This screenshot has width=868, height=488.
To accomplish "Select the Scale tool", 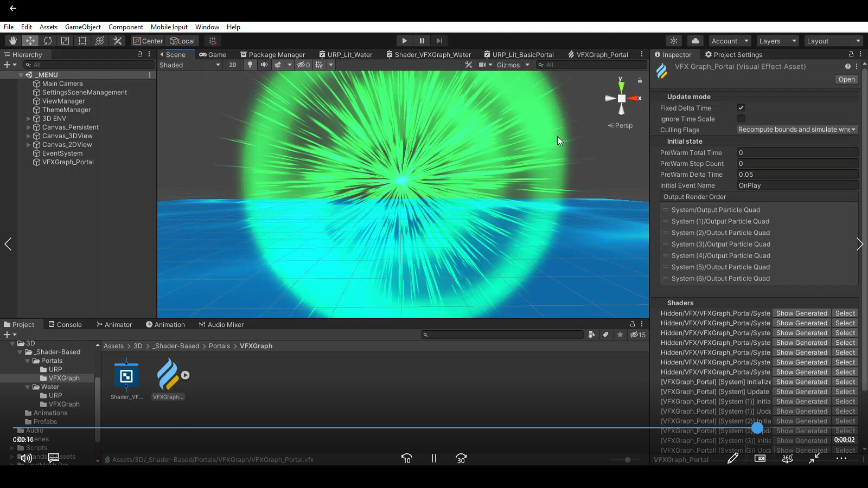I will [65, 41].
